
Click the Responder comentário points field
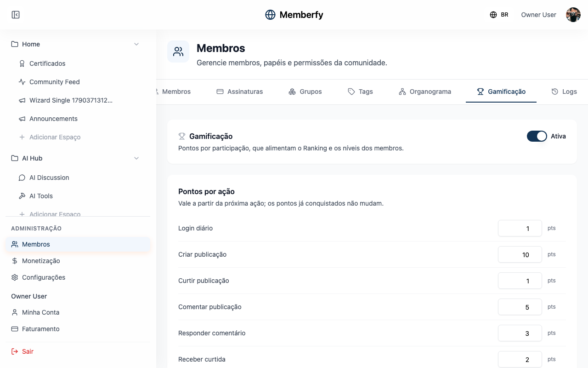click(x=520, y=333)
